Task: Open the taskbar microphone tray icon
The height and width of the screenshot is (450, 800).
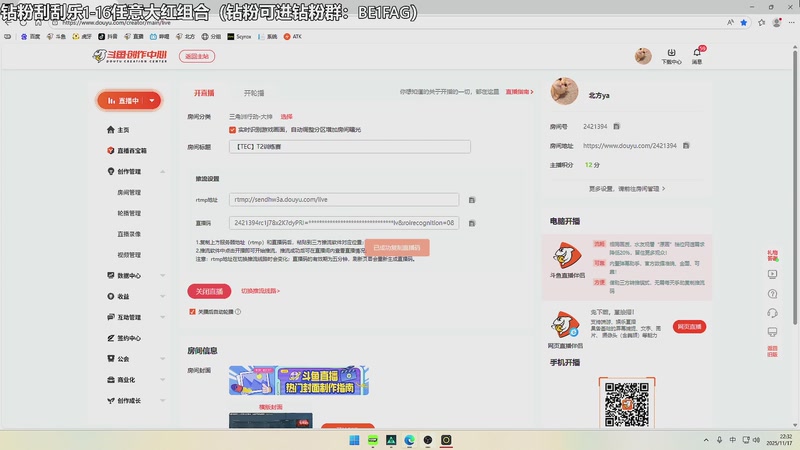Action: pos(719,440)
